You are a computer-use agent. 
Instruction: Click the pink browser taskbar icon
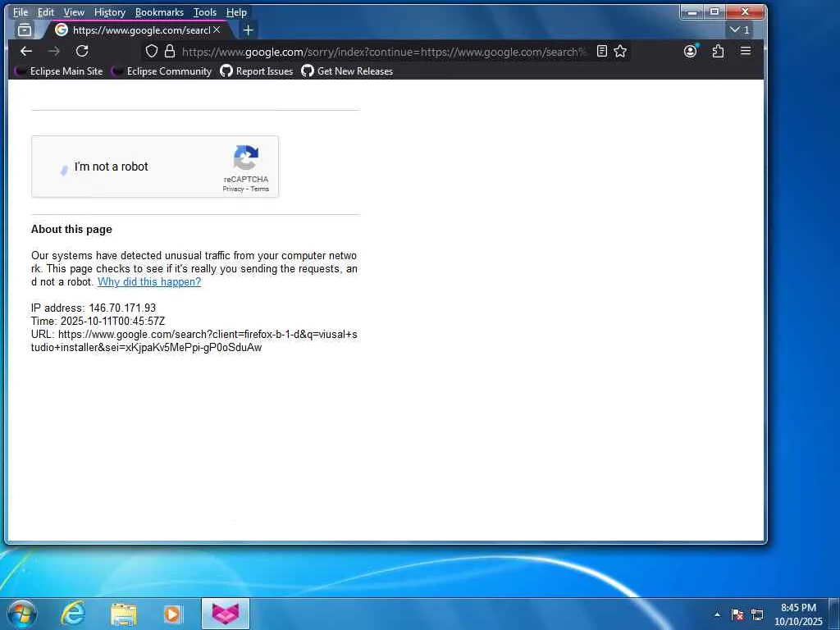click(x=226, y=614)
